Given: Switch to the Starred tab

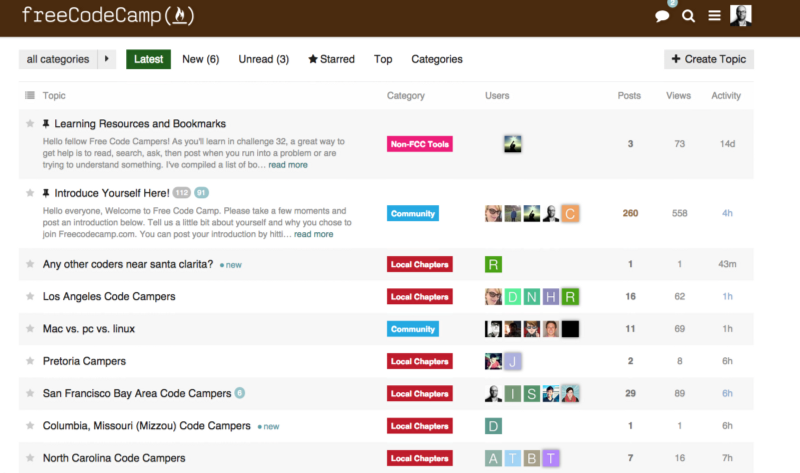Looking at the screenshot, I should click(331, 59).
